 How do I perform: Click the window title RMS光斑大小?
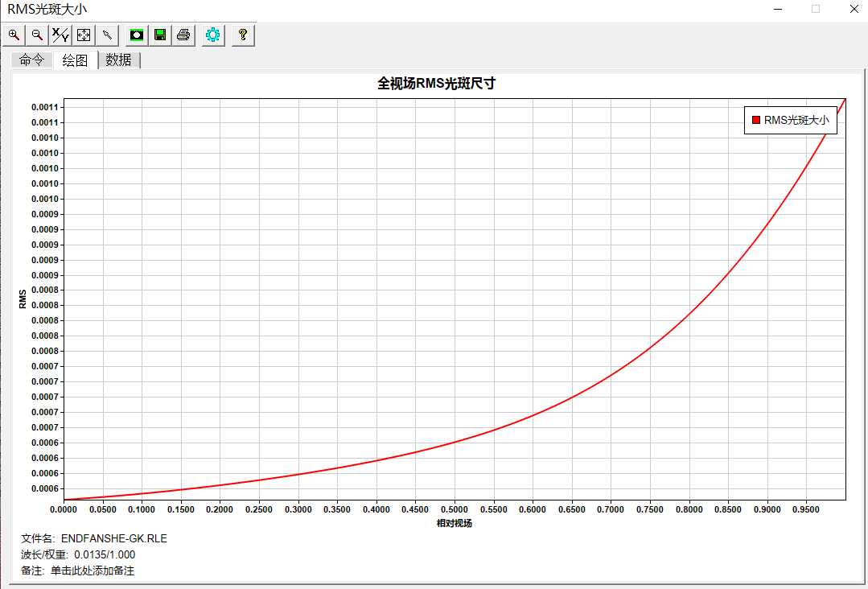tap(47, 10)
